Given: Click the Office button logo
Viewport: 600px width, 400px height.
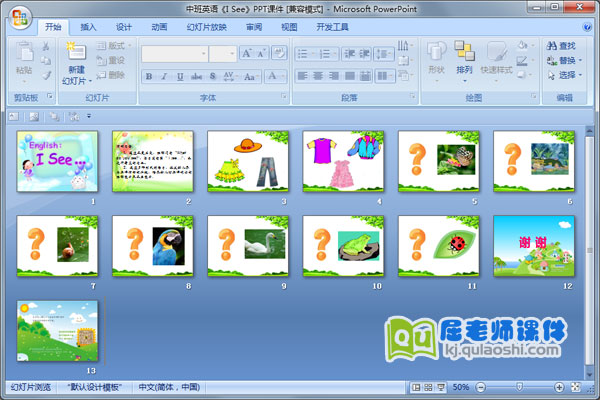Looking at the screenshot, I should coord(20,16).
